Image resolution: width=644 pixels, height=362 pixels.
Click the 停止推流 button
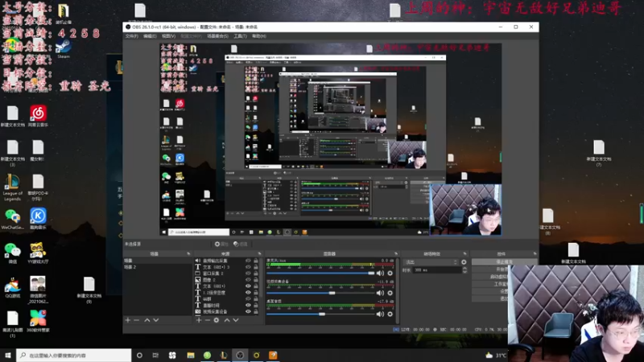point(505,262)
